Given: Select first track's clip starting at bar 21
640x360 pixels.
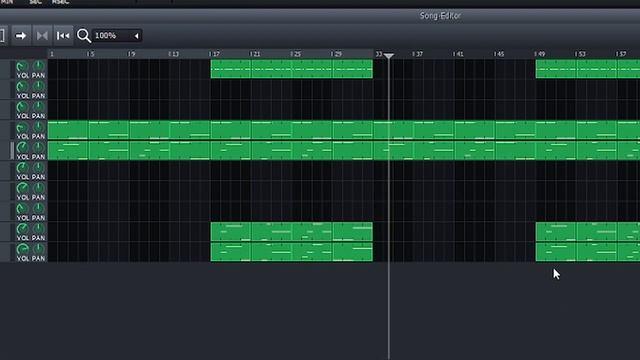Looking at the screenshot, I should [x=271, y=69].
